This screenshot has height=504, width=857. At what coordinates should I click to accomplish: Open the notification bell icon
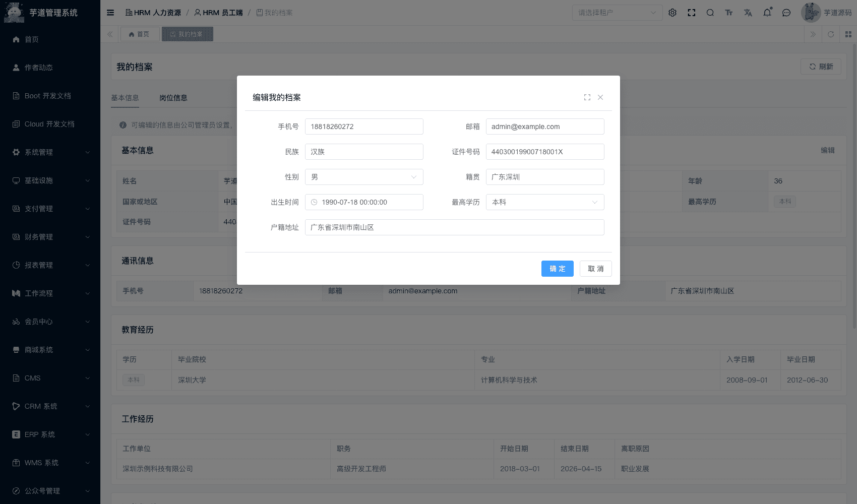coord(767,13)
